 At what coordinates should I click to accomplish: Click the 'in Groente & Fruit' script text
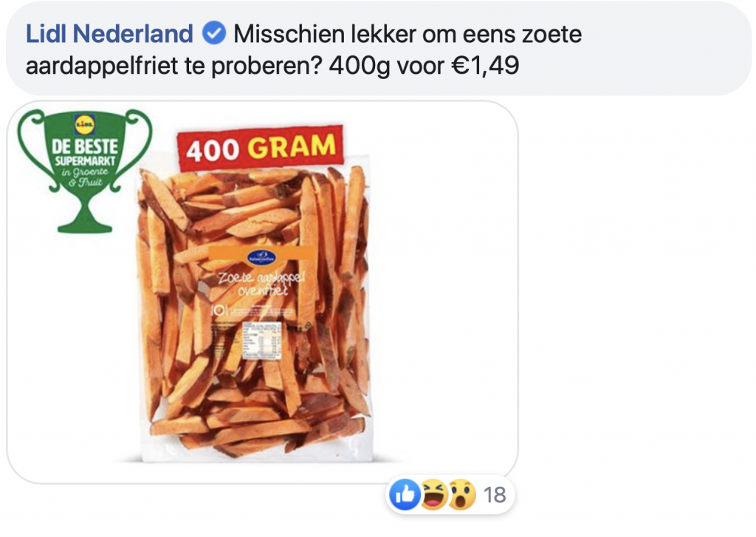(85, 177)
